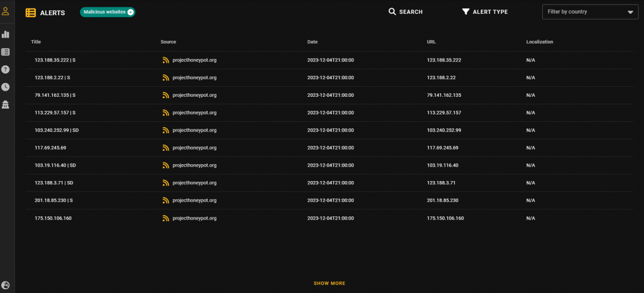Expand the Filter by country dropdown arrow
The height and width of the screenshot is (293, 644).
tap(630, 13)
